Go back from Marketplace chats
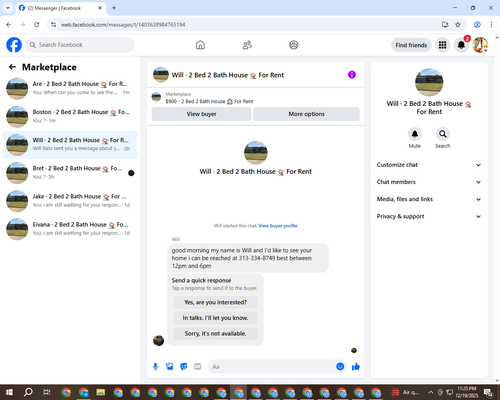The image size is (500, 400). 12,67
